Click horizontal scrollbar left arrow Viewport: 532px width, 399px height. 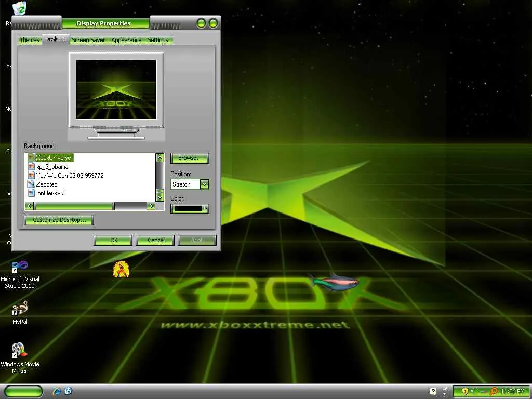(29, 206)
